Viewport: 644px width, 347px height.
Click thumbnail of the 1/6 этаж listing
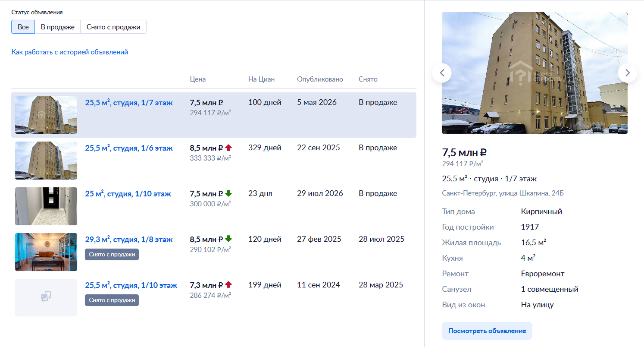coord(46,161)
